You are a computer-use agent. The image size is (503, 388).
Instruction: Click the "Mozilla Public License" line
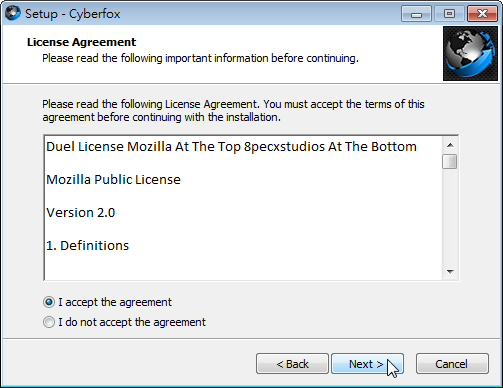pyautogui.click(x=113, y=180)
